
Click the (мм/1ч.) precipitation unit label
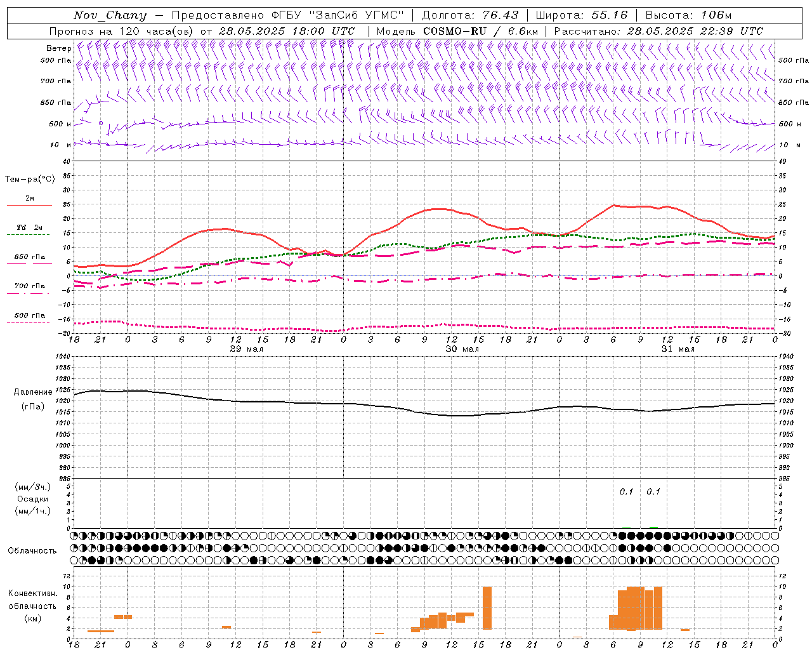click(32, 511)
